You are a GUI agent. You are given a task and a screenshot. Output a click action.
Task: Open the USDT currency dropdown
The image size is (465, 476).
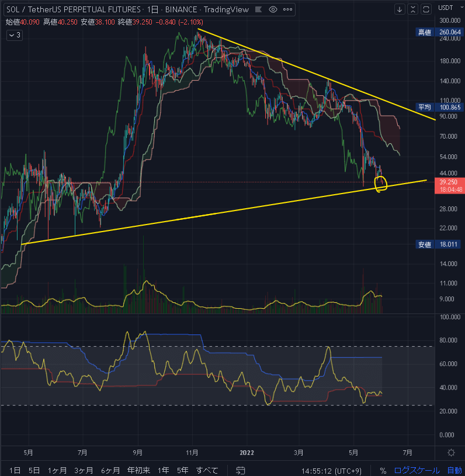click(450, 8)
